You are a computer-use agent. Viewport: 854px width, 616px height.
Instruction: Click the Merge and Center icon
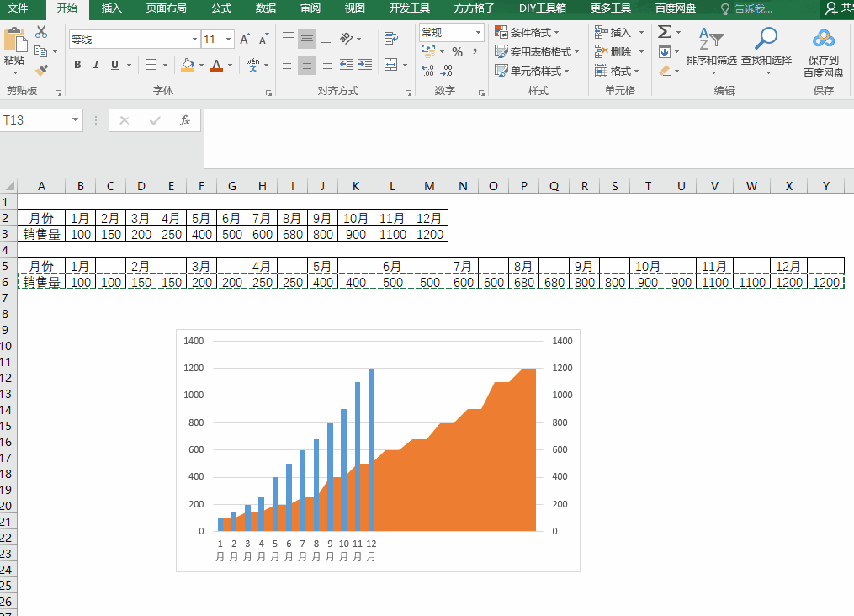coord(390,65)
